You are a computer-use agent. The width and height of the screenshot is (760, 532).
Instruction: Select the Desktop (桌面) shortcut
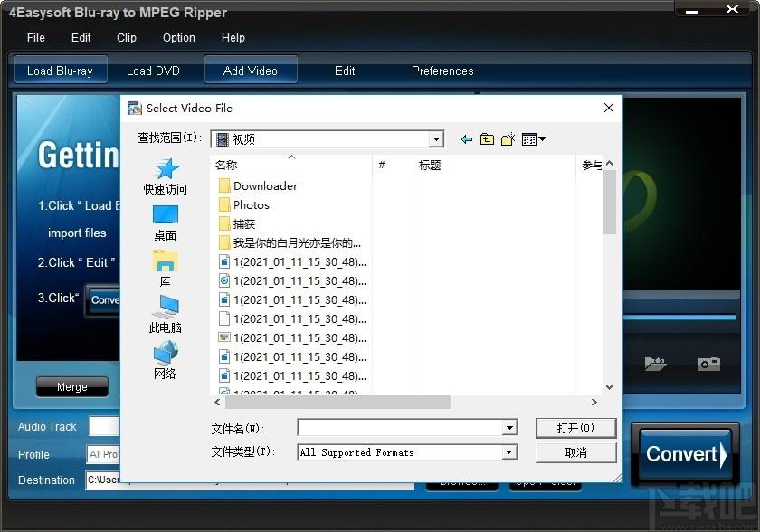(x=166, y=223)
